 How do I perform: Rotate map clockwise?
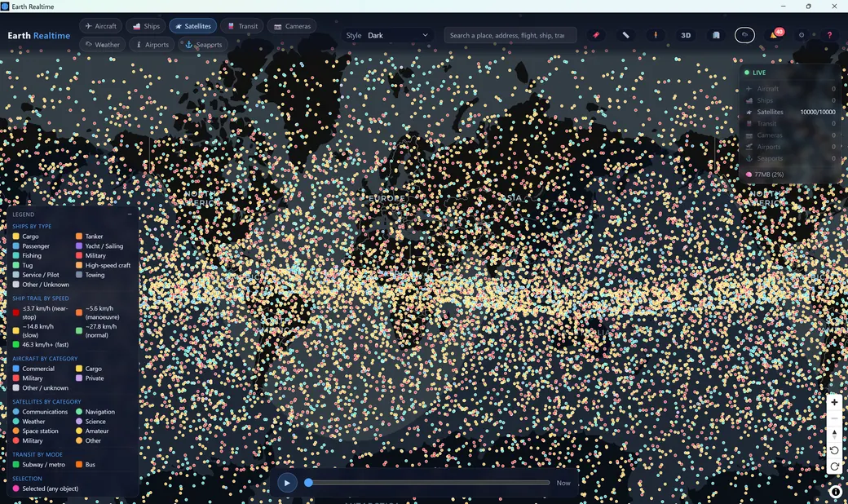pyautogui.click(x=834, y=466)
